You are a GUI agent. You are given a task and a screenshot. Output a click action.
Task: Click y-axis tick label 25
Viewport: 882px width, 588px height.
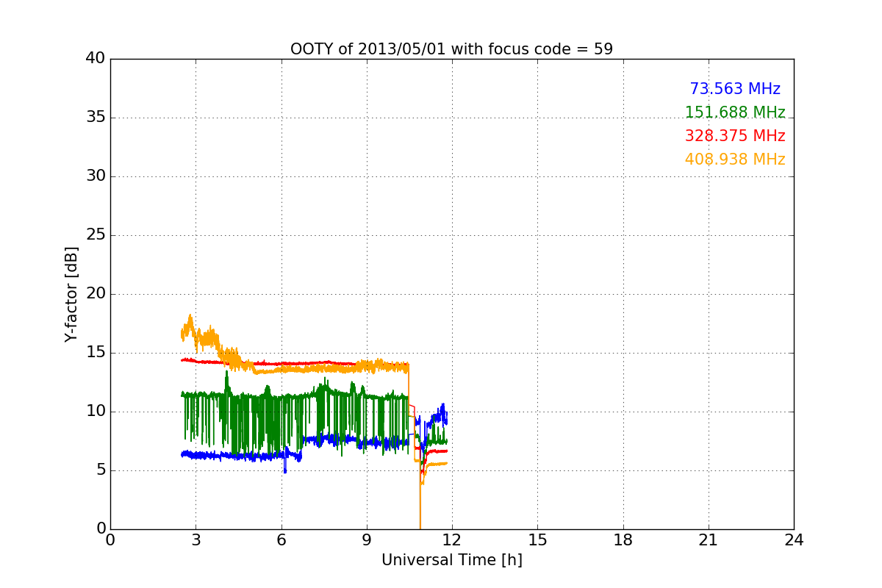click(x=96, y=235)
